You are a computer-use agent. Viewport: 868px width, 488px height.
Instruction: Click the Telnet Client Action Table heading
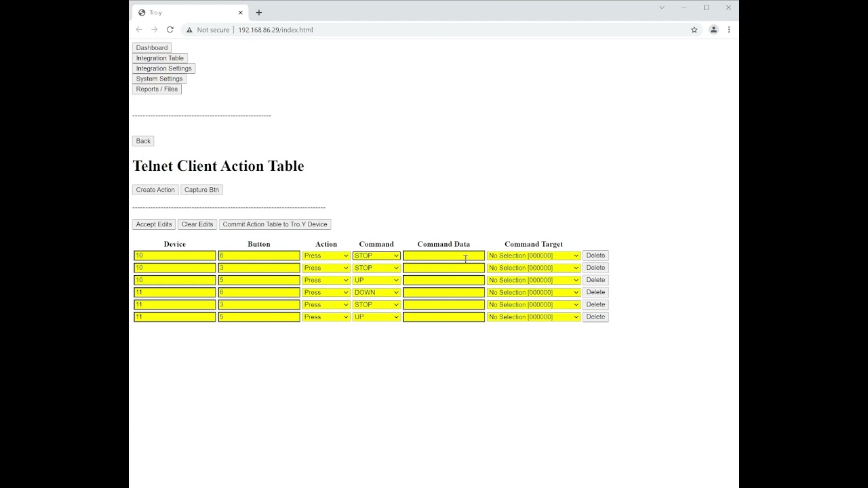pos(218,166)
